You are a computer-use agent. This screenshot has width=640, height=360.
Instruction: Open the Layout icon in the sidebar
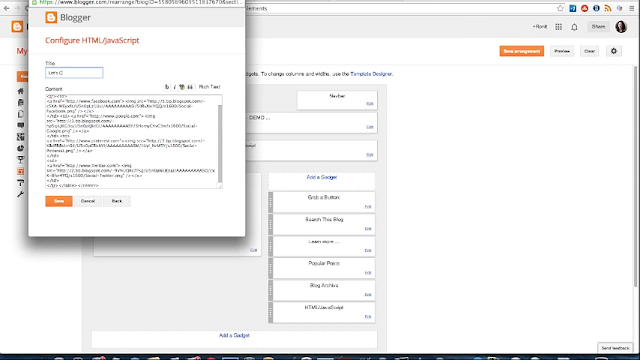point(21,171)
